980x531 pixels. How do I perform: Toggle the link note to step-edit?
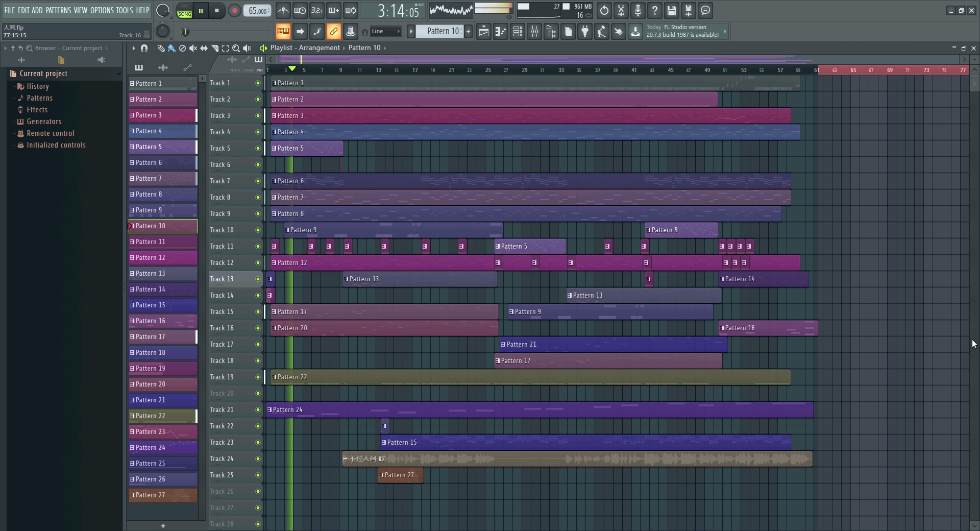334,32
